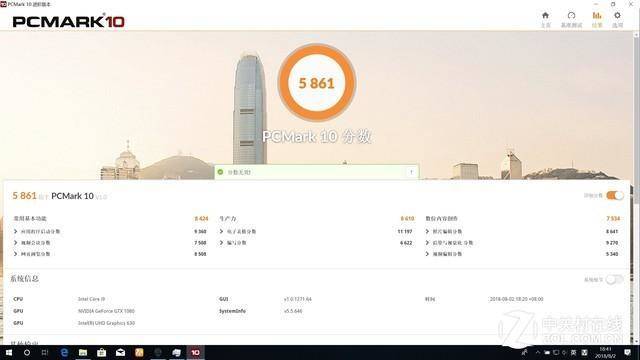Screen dimensions: 640x360
Task: Open File Explorer from the taskbar
Action: [x=83, y=352]
